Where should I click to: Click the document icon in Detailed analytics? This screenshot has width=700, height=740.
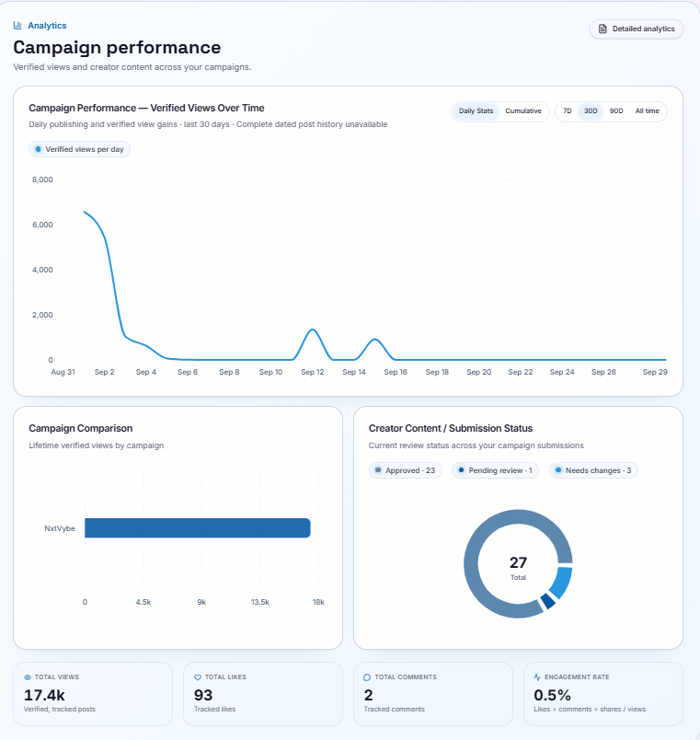(602, 29)
